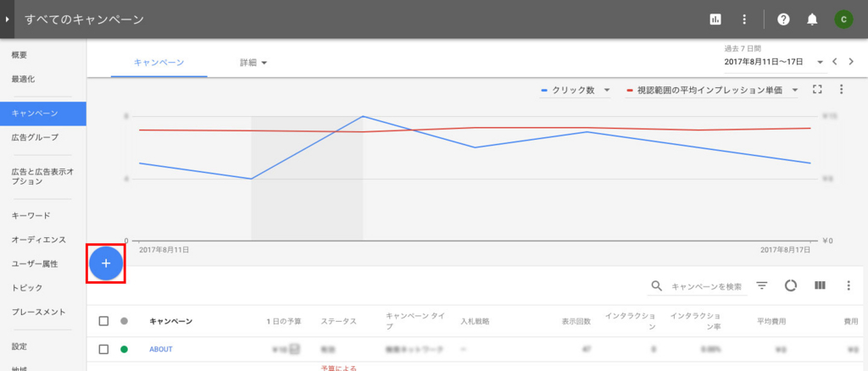
Task: Check the ABOUT campaign row checkbox
Action: 103,350
